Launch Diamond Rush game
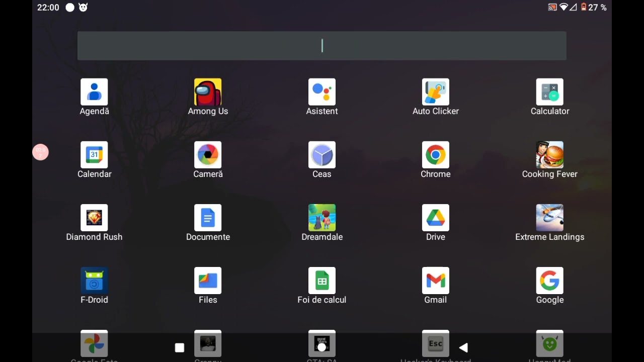Screen dimensions: 644x362 coord(94,218)
